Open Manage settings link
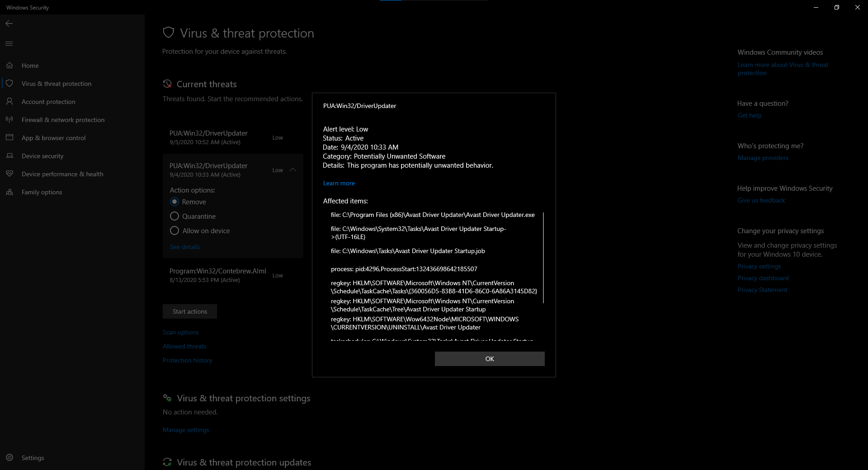This screenshot has width=868, height=470. pos(186,430)
